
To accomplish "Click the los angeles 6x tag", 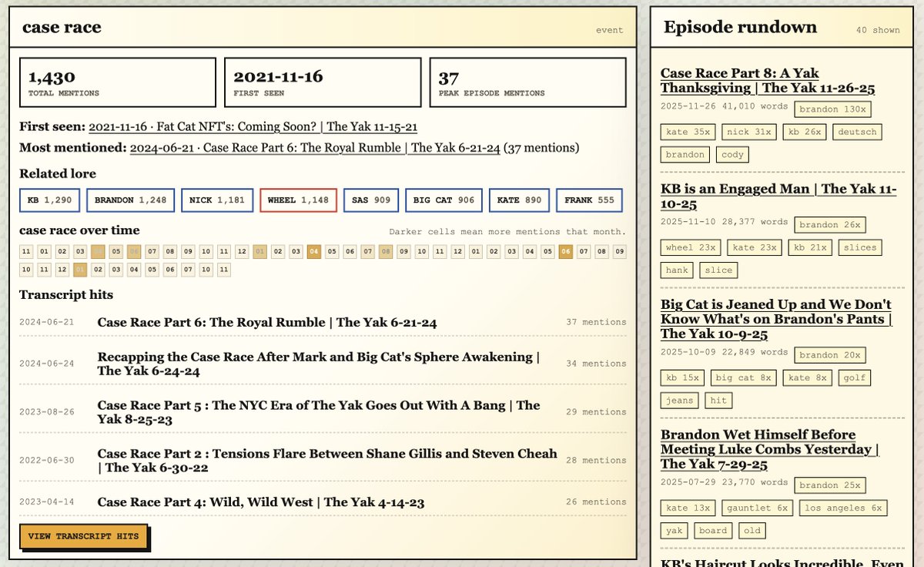I will [842, 508].
